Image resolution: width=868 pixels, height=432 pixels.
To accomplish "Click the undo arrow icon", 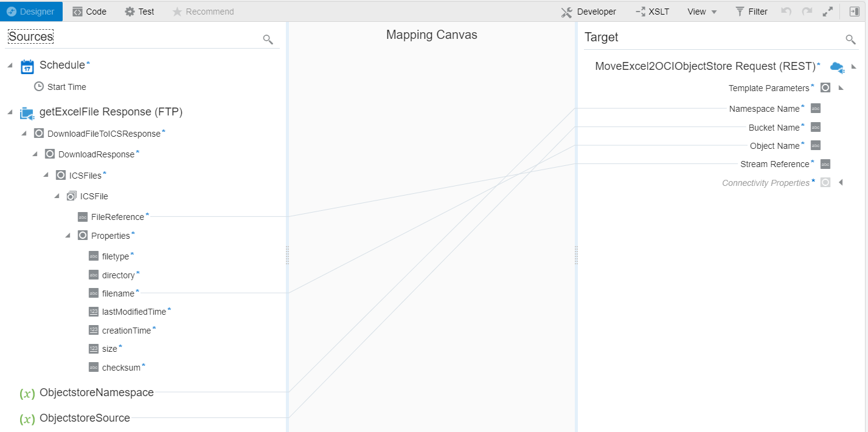I will click(x=786, y=12).
